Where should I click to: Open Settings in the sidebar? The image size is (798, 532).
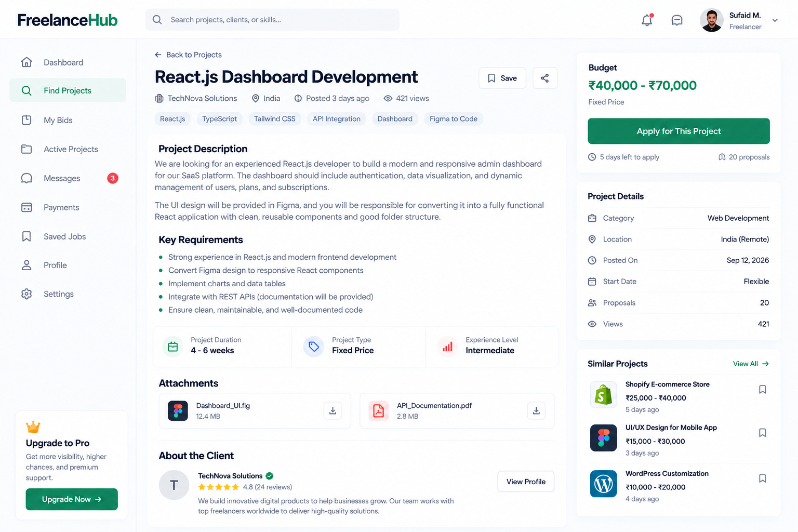[68, 294]
